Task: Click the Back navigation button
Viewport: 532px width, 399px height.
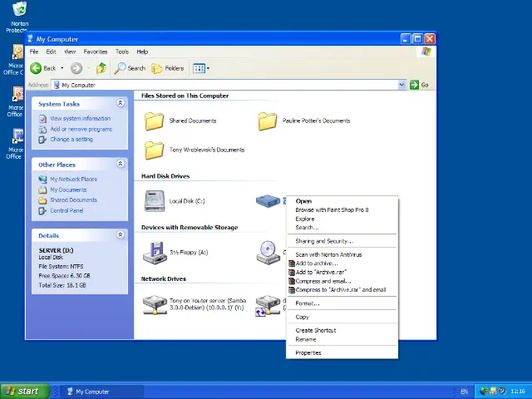Action: coord(43,68)
